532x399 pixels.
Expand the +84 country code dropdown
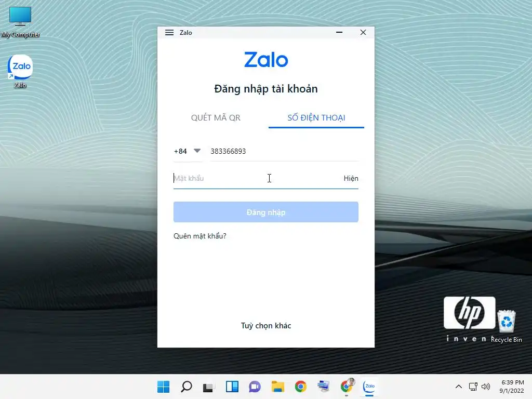pyautogui.click(x=187, y=151)
